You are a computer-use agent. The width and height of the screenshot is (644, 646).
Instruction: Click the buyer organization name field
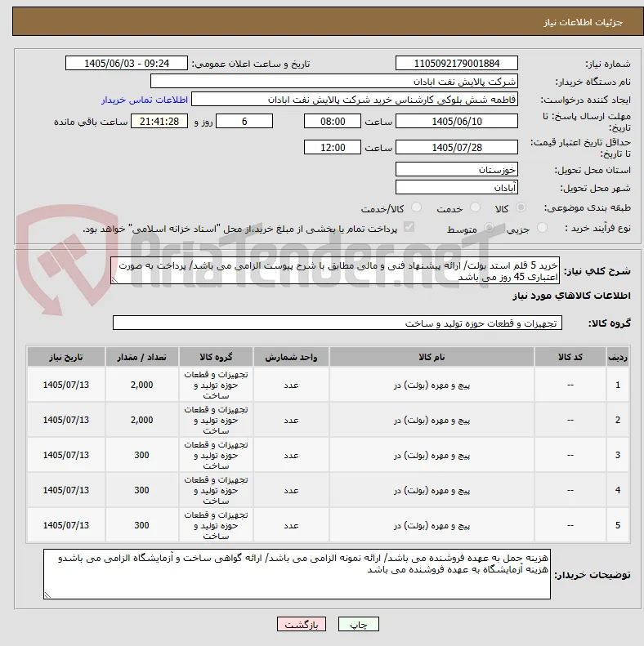click(x=334, y=82)
